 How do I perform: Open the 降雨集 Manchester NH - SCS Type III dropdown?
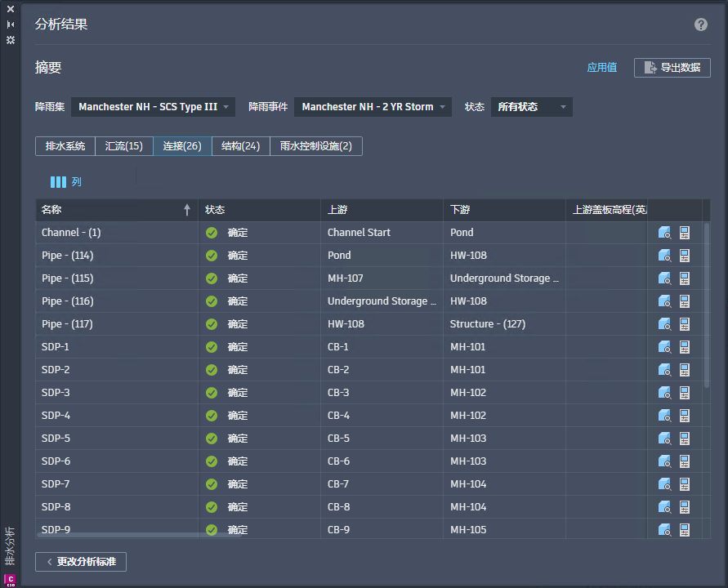pos(154,107)
